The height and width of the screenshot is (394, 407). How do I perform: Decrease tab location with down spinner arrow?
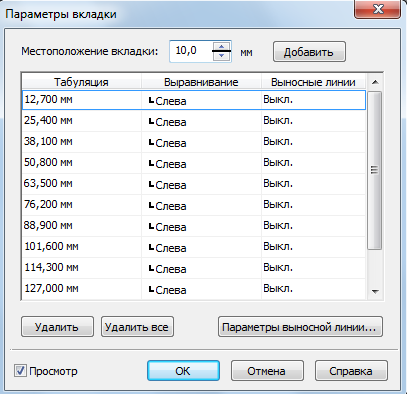(x=221, y=56)
